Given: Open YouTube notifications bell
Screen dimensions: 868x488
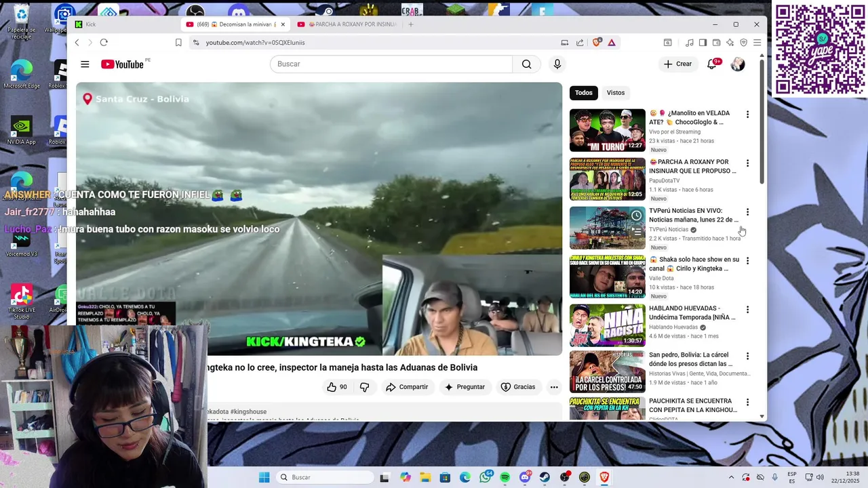Looking at the screenshot, I should (712, 64).
